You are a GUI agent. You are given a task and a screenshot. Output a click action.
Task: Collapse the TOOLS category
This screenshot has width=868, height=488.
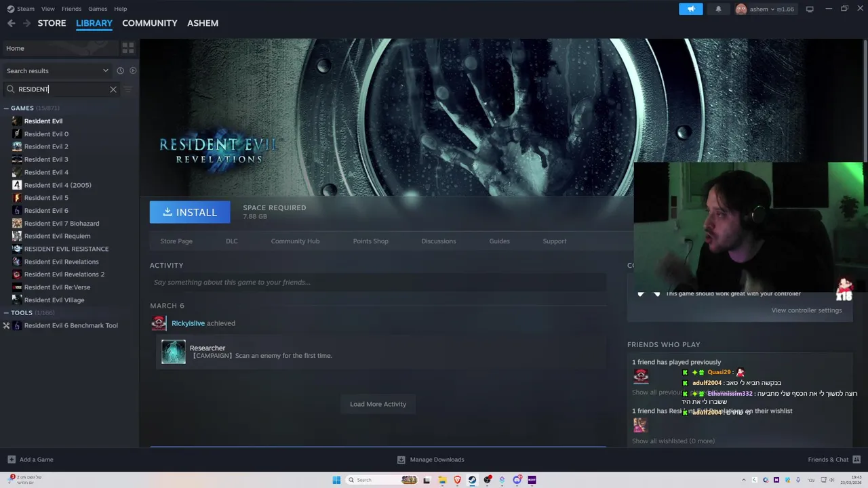pos(6,313)
